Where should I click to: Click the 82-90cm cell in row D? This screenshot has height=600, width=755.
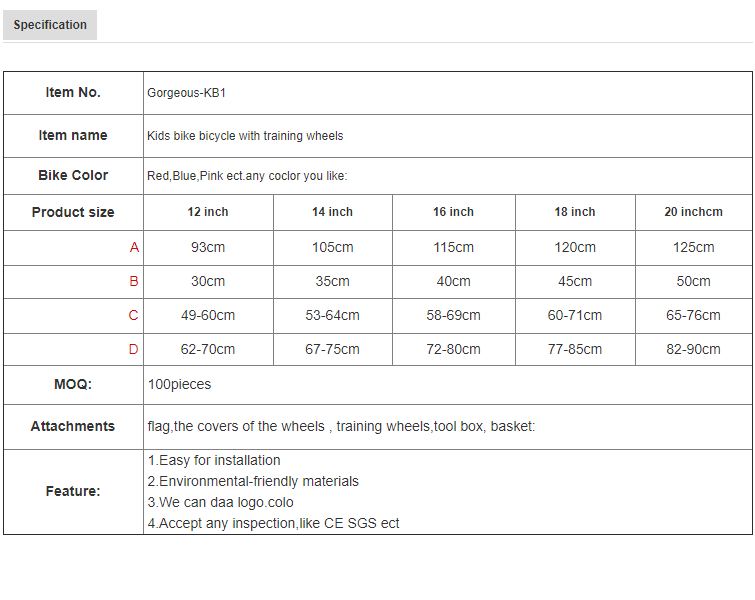pyautogui.click(x=693, y=350)
